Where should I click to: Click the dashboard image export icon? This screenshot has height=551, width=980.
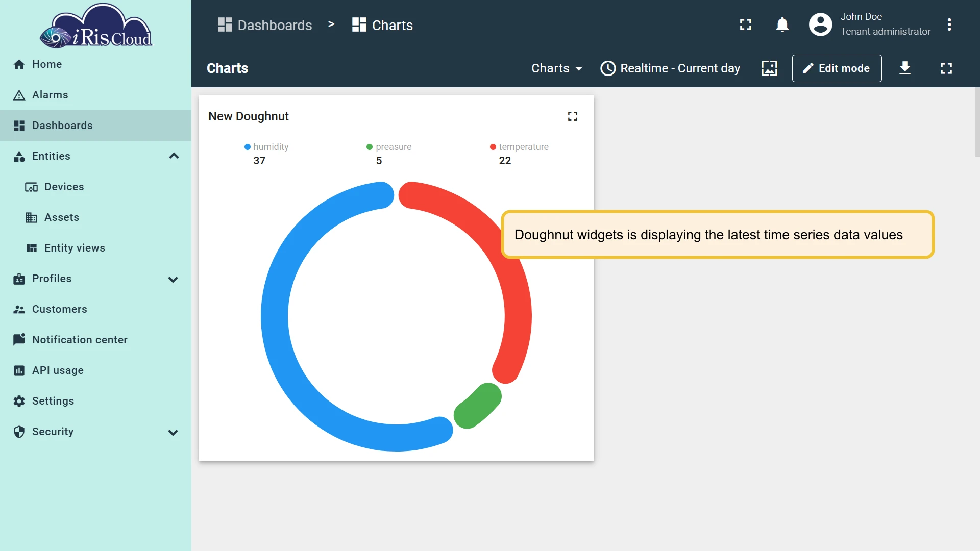[769, 68]
